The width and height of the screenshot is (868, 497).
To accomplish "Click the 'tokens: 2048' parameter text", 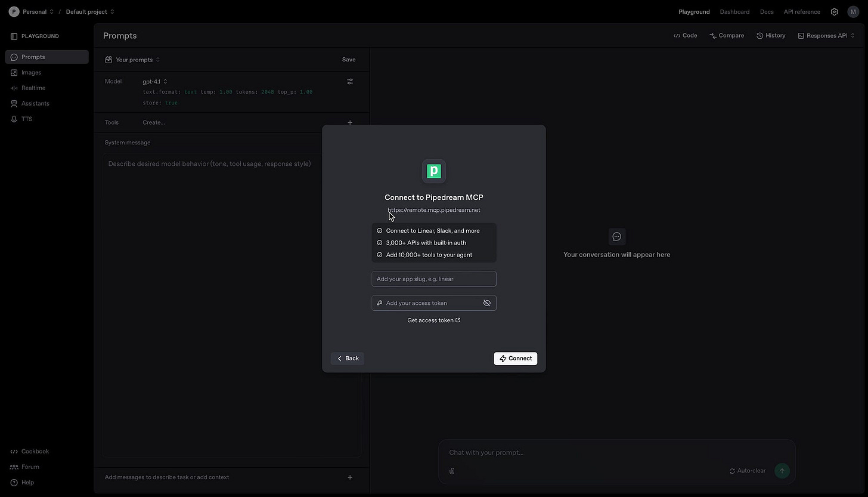I will 255,92.
